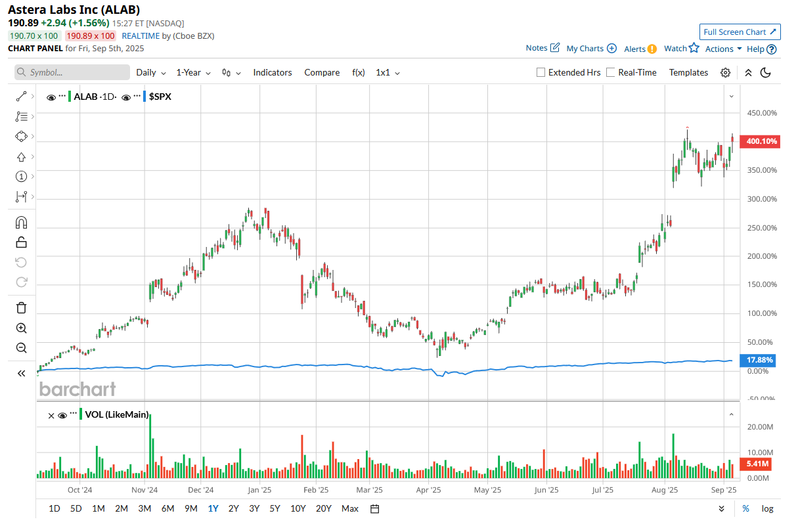Enable the Real-Time checkbox
Viewport: 798px width, 532px height.
click(611, 73)
